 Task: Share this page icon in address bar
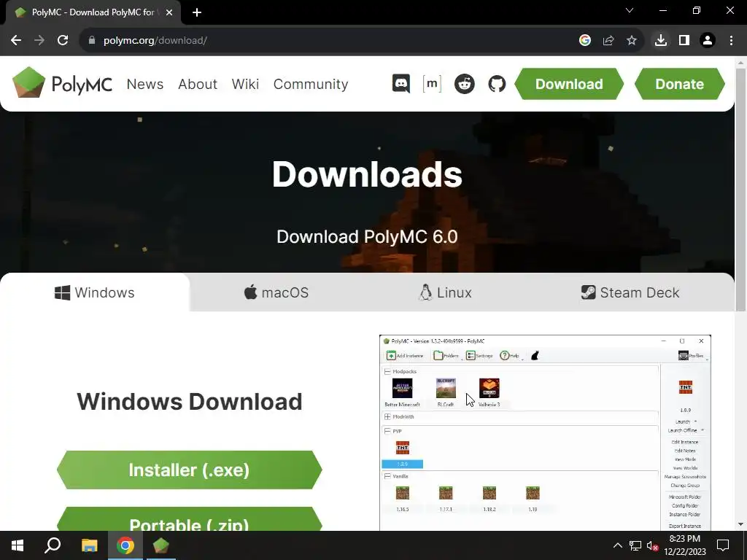point(608,41)
